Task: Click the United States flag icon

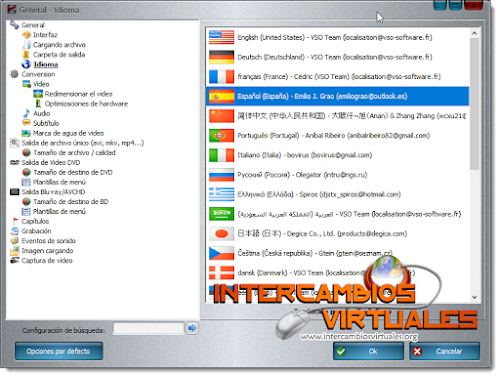Action: (x=221, y=37)
